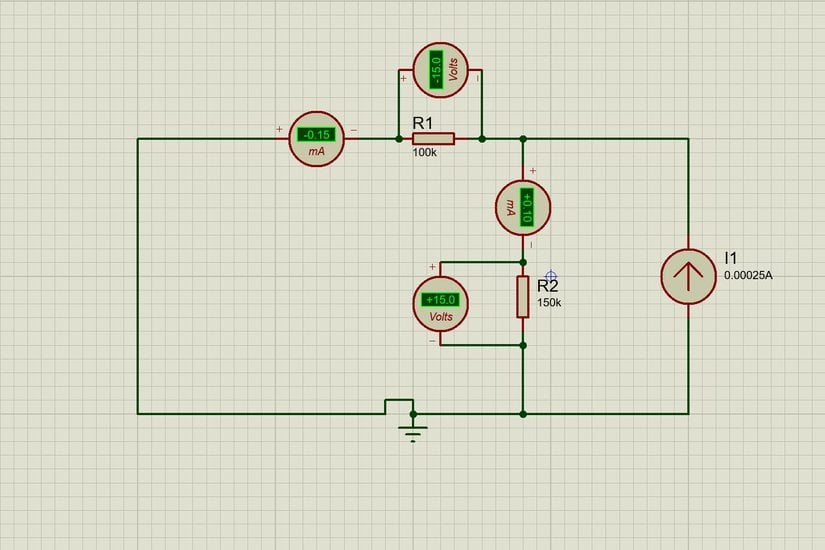The image size is (825, 550).
Task: Click the top-rail junction above the vertical ammeter
Action: 523,139
